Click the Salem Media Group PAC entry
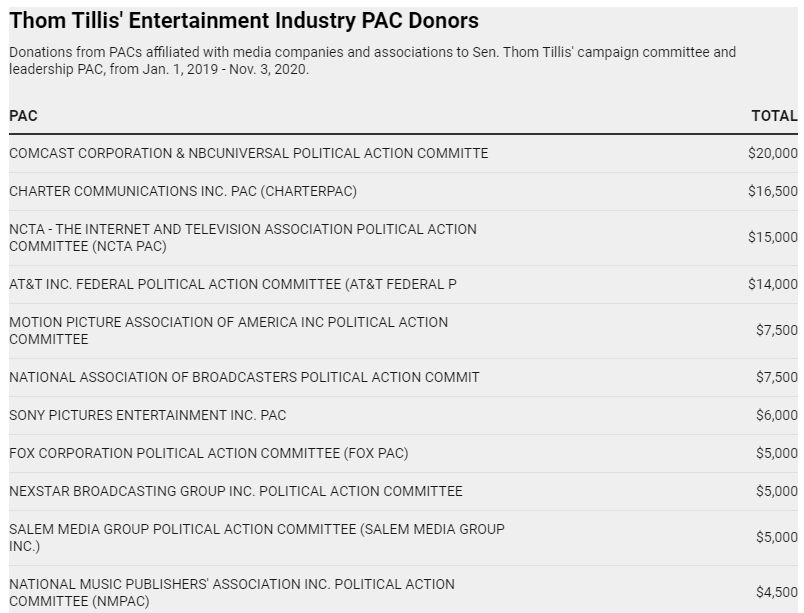Viewport: 804px width, 613px height. [x=257, y=537]
